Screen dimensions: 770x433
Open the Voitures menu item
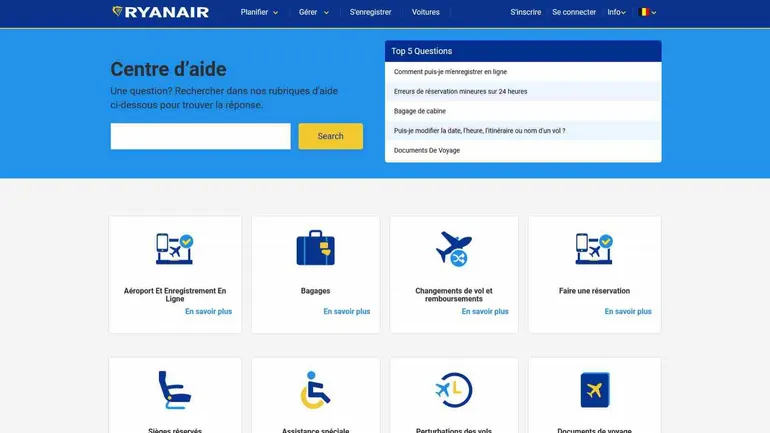pos(426,12)
